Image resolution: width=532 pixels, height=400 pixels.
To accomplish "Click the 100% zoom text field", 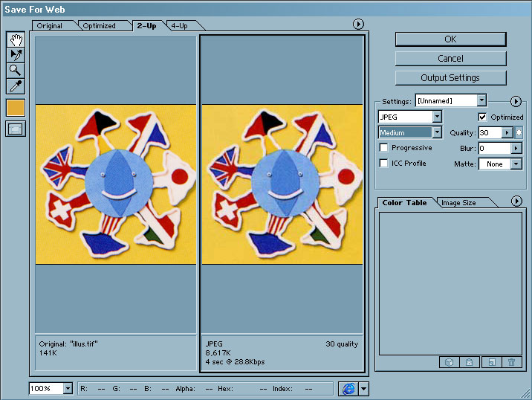I will pyautogui.click(x=46, y=388).
